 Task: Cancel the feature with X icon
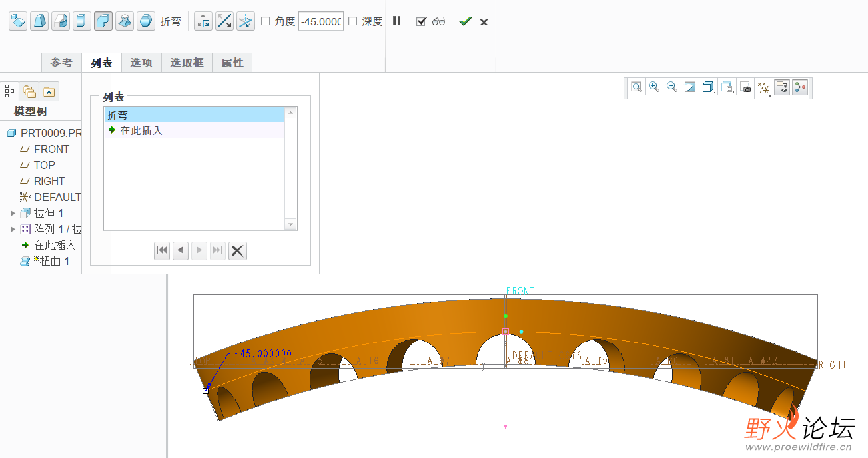tap(484, 22)
